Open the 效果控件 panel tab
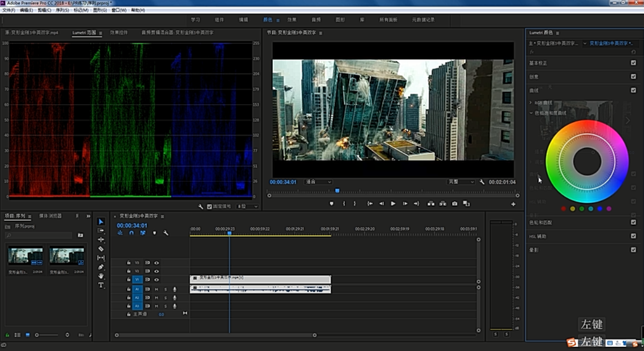Viewport: 644px width, 351px height. pos(119,33)
